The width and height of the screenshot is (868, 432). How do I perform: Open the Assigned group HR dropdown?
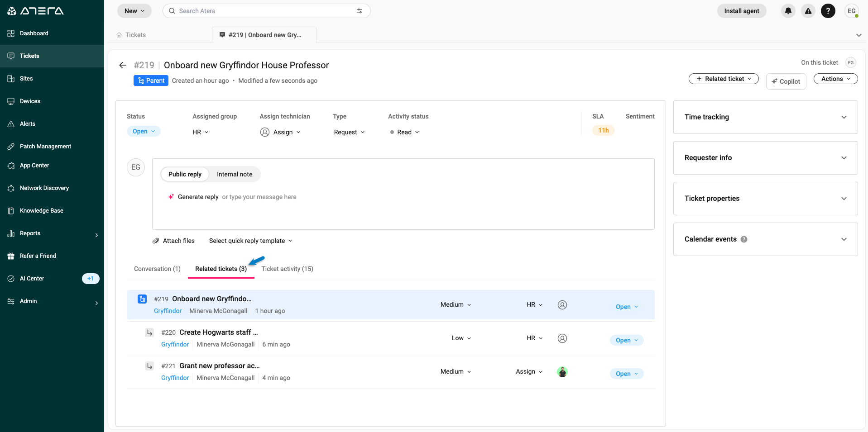pyautogui.click(x=201, y=132)
